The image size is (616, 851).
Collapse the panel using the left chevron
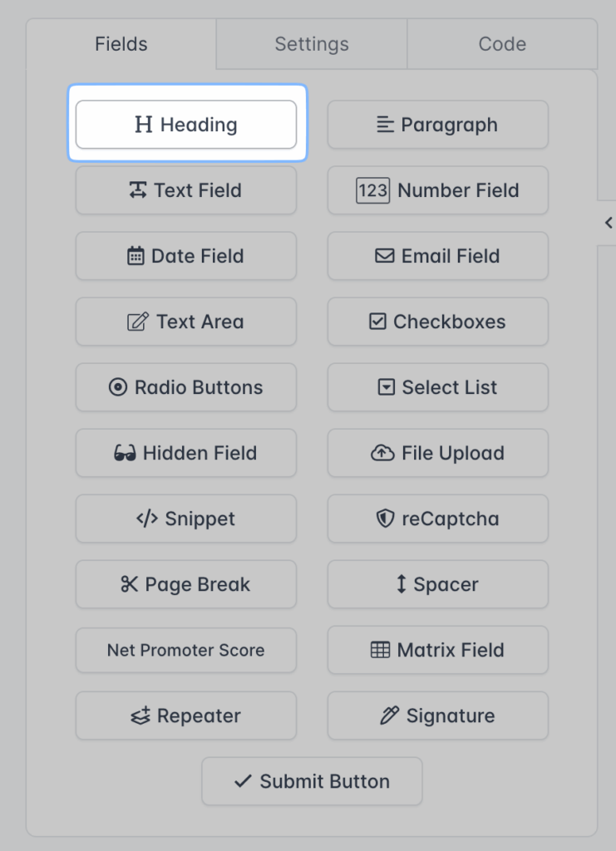[x=608, y=223]
